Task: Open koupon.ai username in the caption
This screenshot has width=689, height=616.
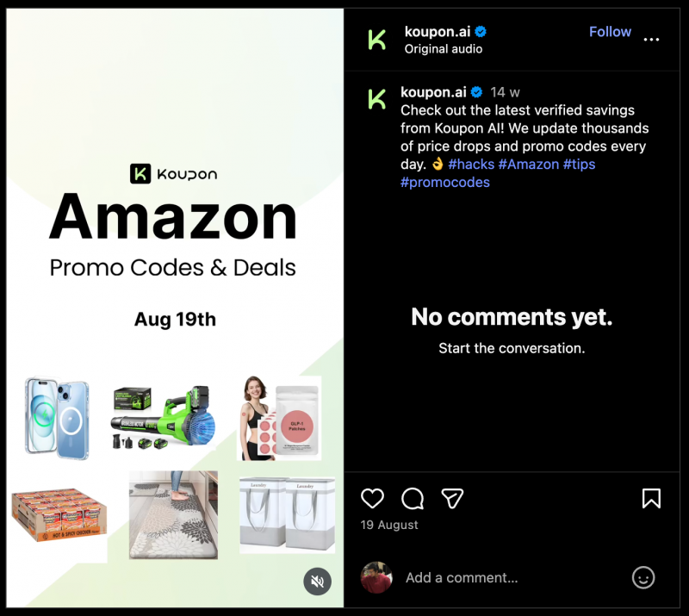Action: pos(433,92)
